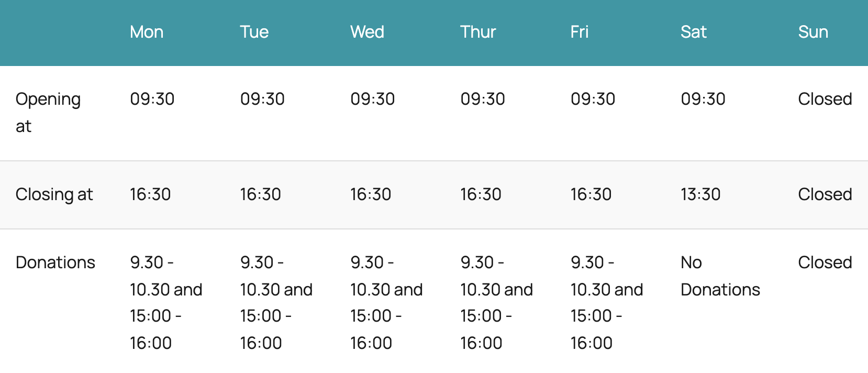Select Monday's 09:30 opening time
The width and height of the screenshot is (868, 373).
[152, 99]
